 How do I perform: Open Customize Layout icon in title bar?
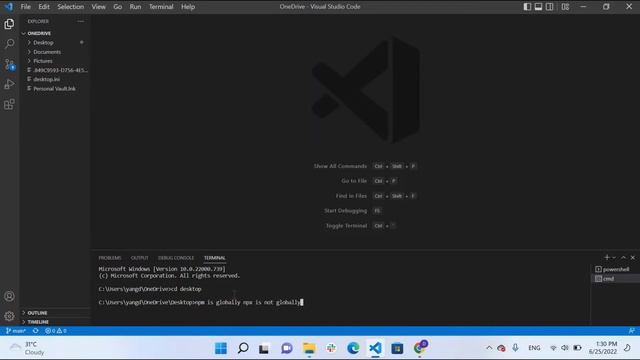click(565, 7)
